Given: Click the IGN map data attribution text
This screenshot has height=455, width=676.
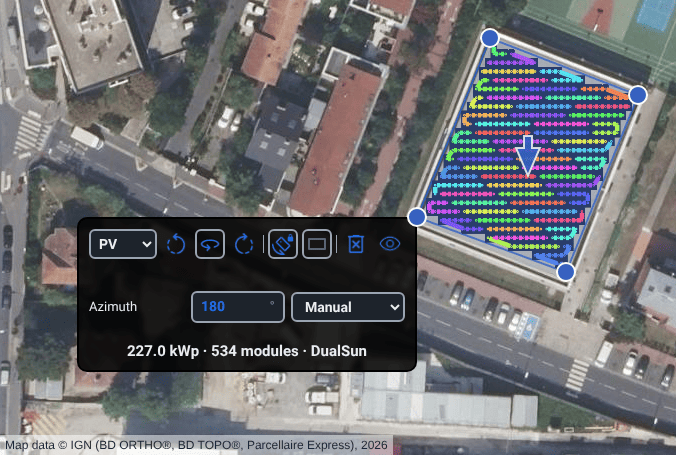Looking at the screenshot, I should [x=196, y=445].
